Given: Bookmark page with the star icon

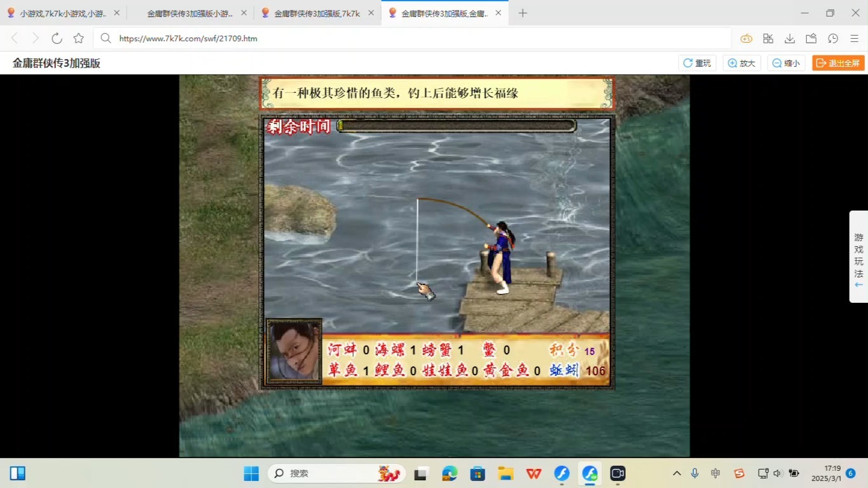Looking at the screenshot, I should coord(78,38).
